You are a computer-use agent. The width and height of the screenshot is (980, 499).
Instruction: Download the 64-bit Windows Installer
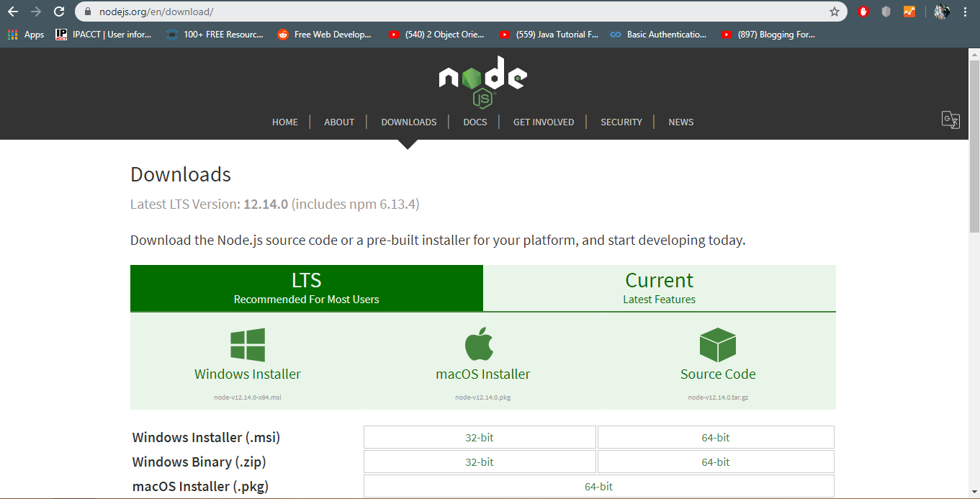pyautogui.click(x=714, y=437)
